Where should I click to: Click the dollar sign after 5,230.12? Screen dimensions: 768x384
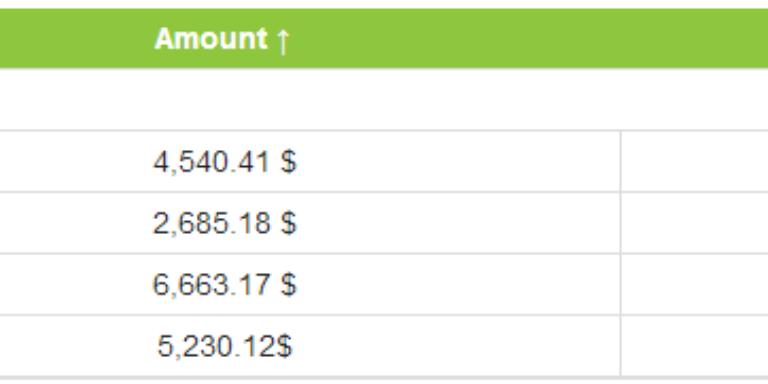(x=284, y=346)
